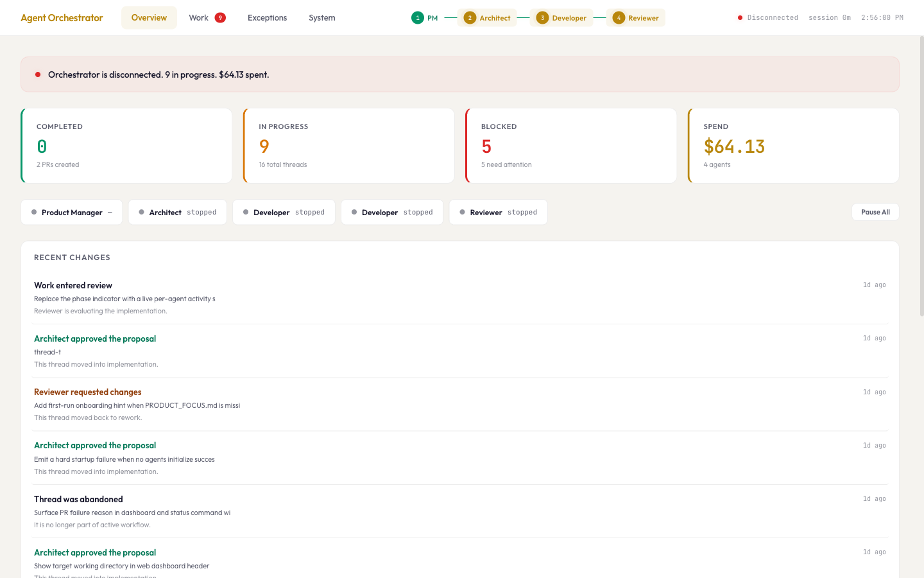Expand the Recent Changes panel
Image resolution: width=924 pixels, height=578 pixels.
click(72, 258)
